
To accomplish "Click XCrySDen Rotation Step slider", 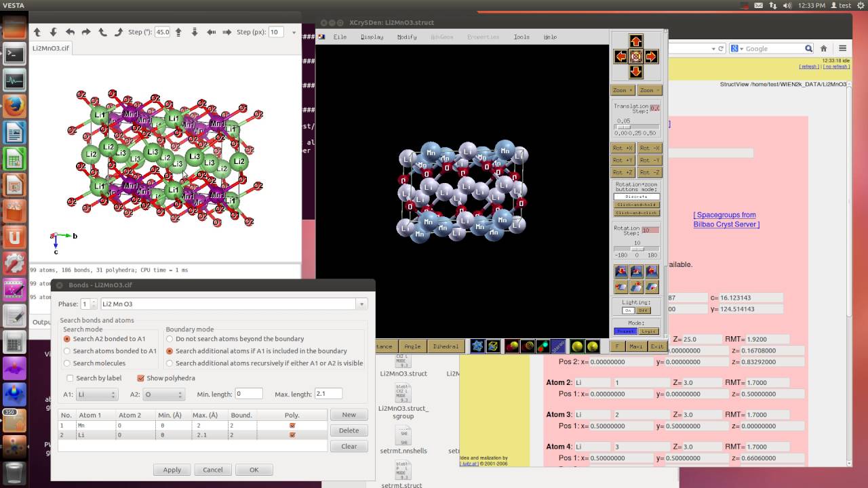I will (636, 249).
